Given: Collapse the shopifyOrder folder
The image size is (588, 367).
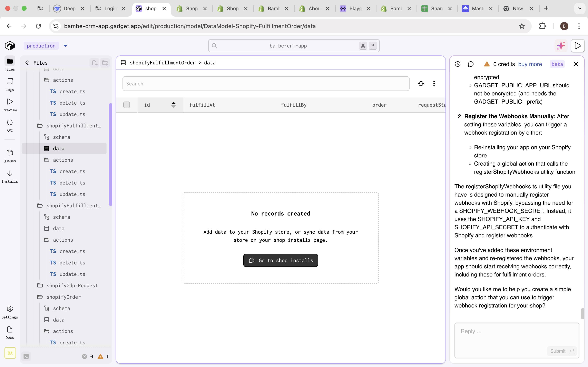Looking at the screenshot, I should tap(63, 297).
